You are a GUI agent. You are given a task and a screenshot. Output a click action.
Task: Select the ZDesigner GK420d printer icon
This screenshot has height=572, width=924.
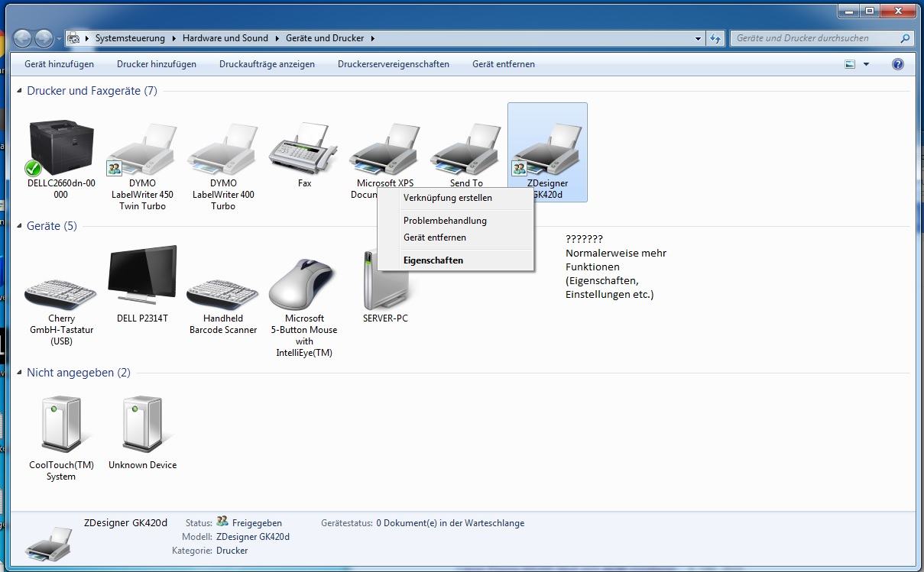pyautogui.click(x=547, y=148)
